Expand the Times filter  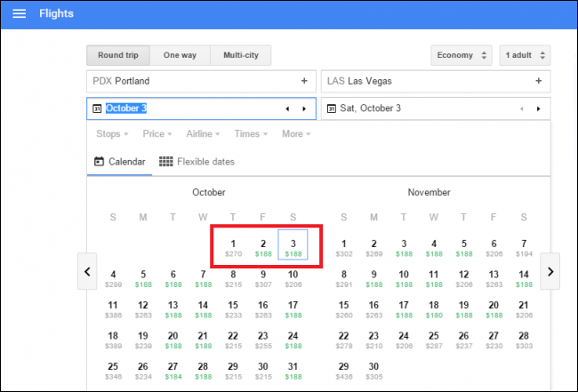[x=251, y=133]
